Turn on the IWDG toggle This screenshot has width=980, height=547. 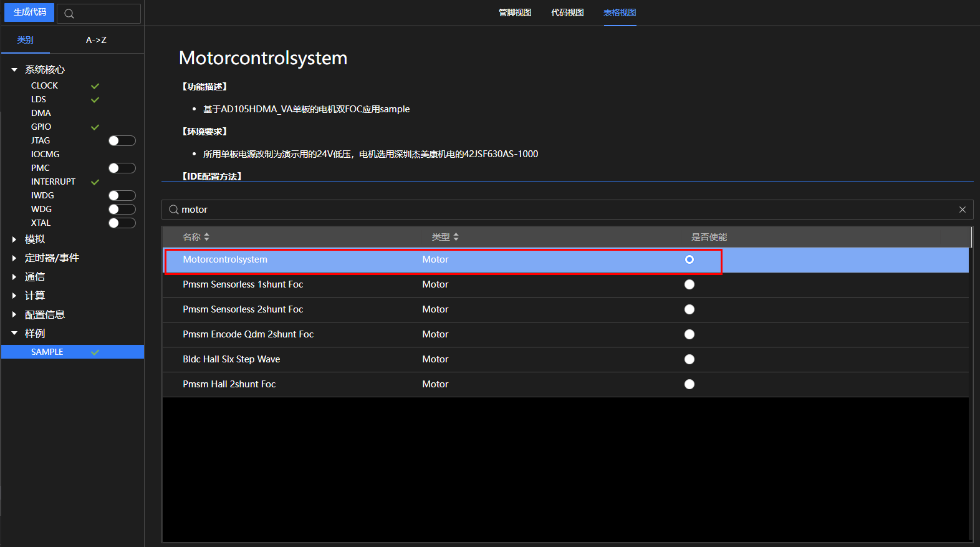point(122,196)
